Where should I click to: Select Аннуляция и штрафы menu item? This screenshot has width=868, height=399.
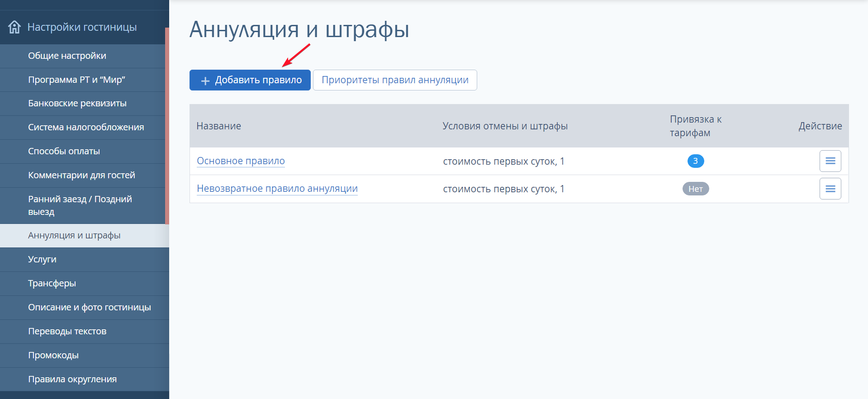click(x=85, y=236)
